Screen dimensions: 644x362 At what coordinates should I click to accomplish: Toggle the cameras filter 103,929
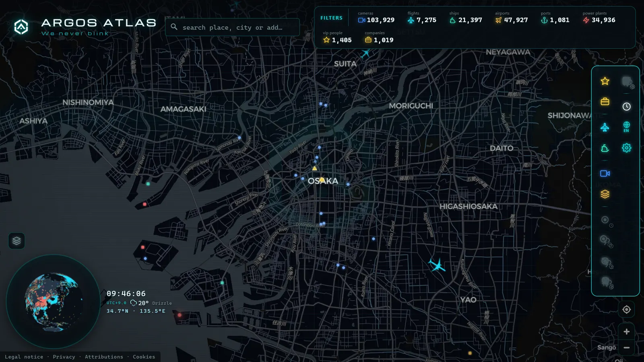coord(376,17)
